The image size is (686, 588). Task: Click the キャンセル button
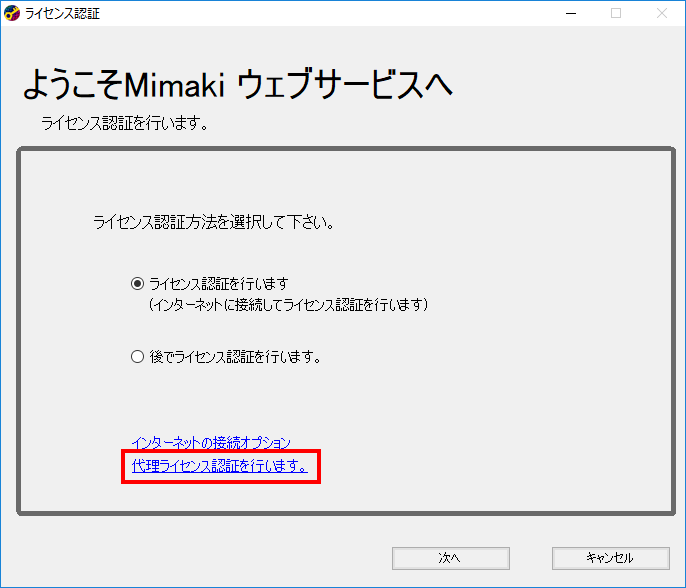(611, 558)
